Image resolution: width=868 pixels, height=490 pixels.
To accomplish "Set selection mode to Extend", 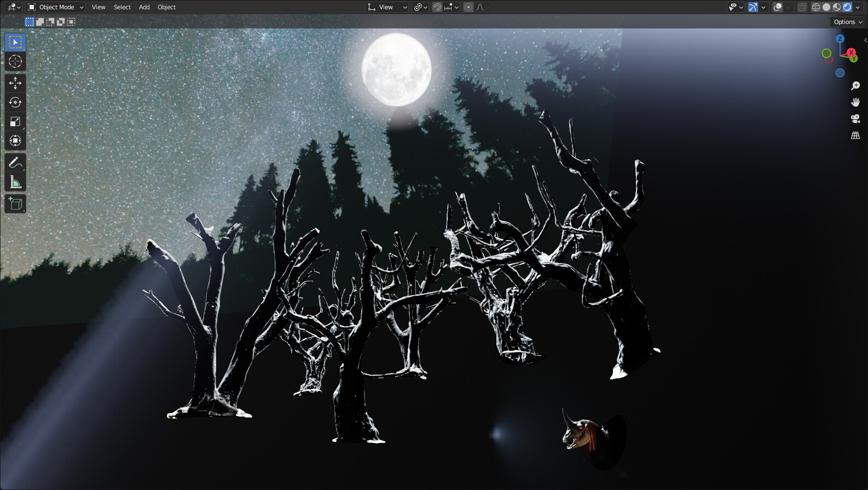I will (x=40, y=22).
